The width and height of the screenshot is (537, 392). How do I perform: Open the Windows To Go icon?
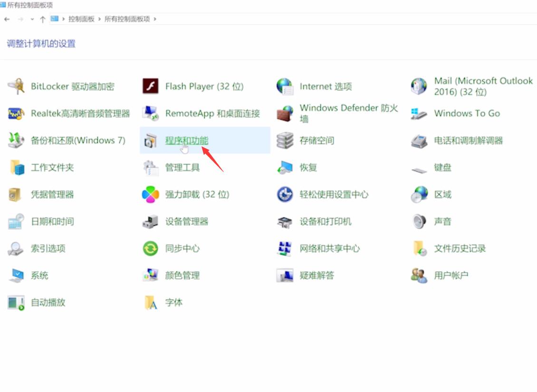[x=419, y=113]
